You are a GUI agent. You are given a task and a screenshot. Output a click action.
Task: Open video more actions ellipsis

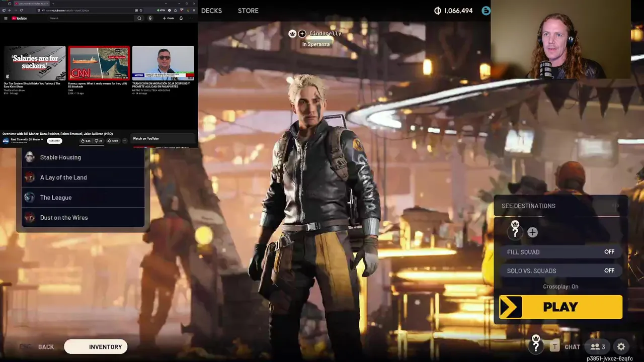(125, 141)
